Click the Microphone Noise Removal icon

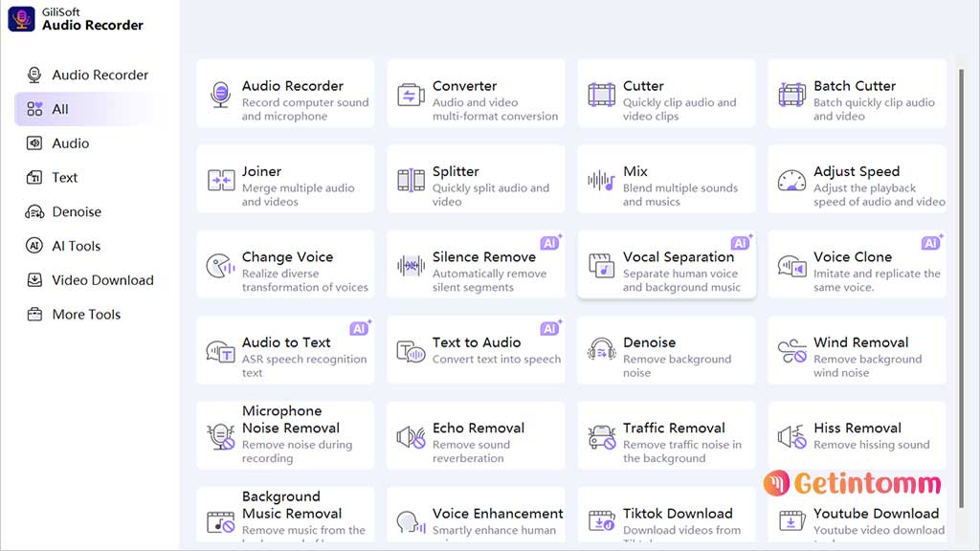221,436
